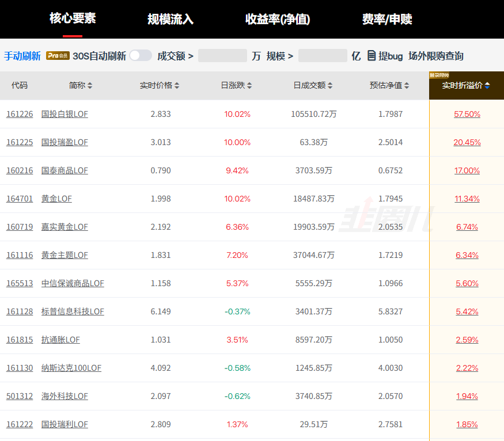Click the 6.74% premium link
The height and width of the screenshot is (441, 504).
pyautogui.click(x=467, y=227)
